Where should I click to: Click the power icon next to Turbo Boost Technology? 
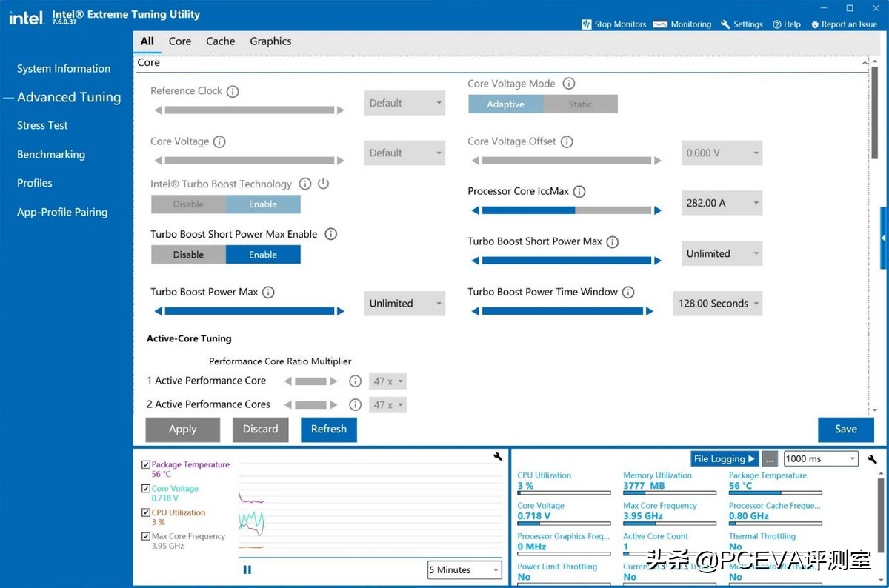click(x=323, y=184)
